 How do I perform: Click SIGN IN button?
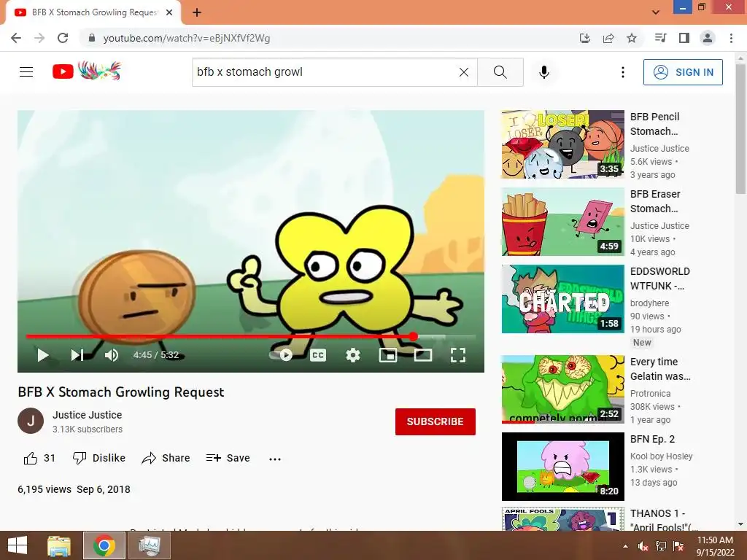click(x=683, y=72)
